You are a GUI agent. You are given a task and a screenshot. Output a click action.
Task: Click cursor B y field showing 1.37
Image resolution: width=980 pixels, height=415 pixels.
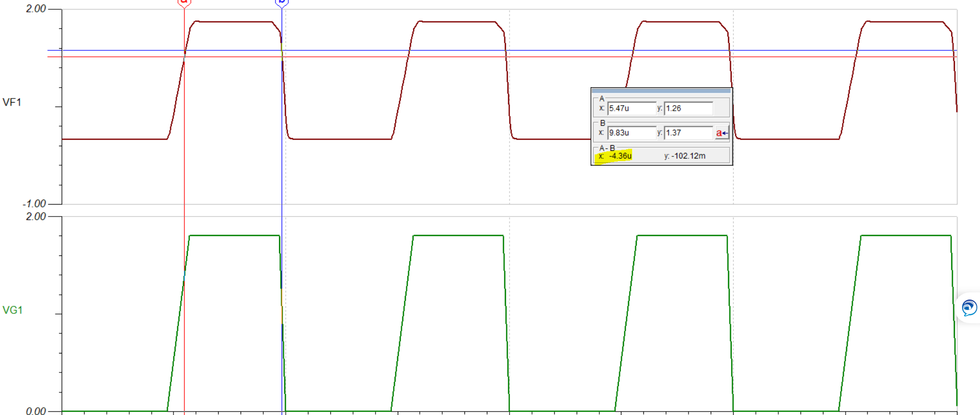coord(689,133)
